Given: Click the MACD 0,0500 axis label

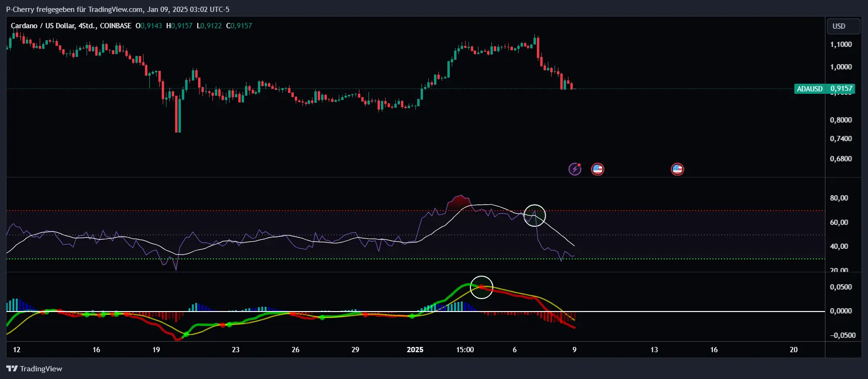Looking at the screenshot, I should [x=841, y=287].
